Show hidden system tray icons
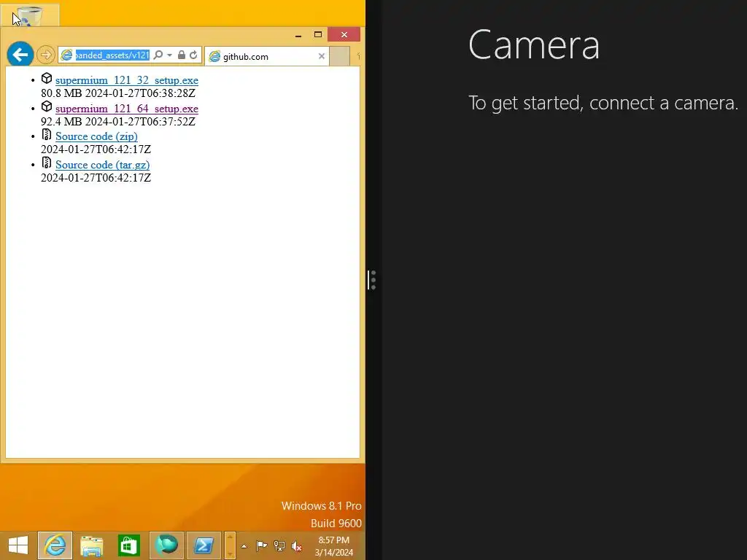Viewport: 747px width, 560px height. pos(244,546)
